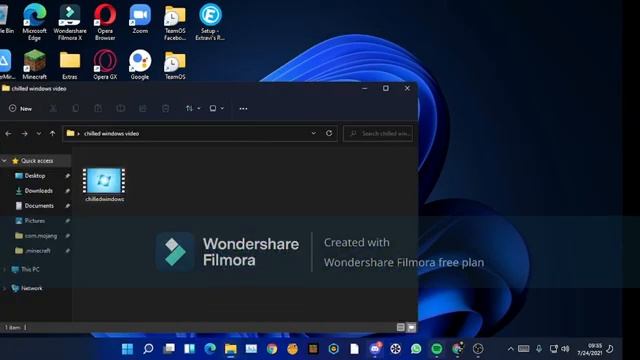Viewport: 640px width, 360px height.
Task: Click the Microsoft Edge desktop shortcut
Action: 35,22
